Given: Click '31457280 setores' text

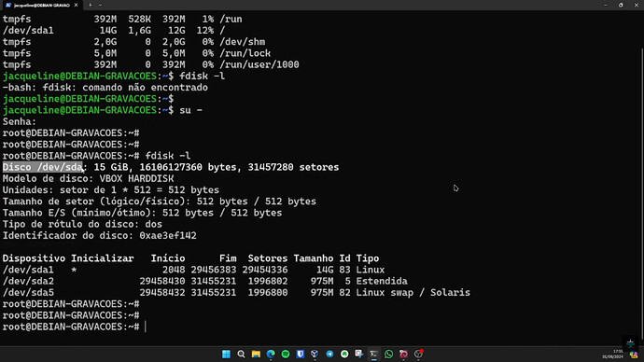Looking at the screenshot, I should pyautogui.click(x=293, y=167).
